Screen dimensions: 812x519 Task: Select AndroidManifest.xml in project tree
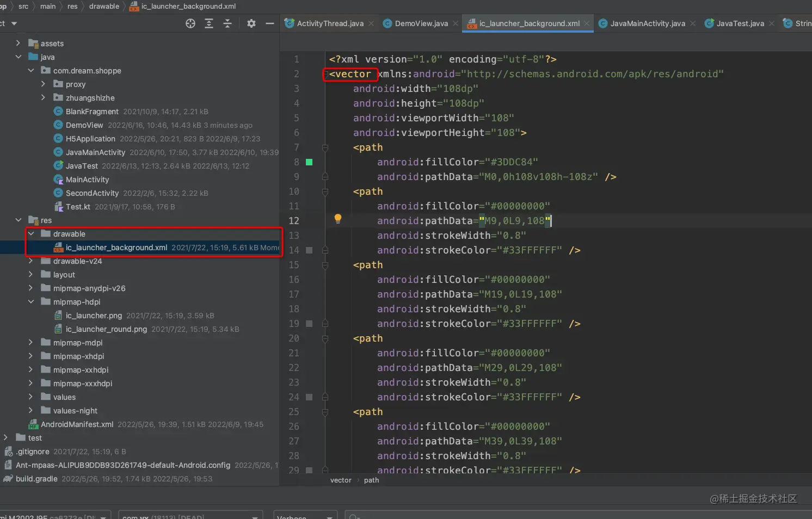(x=77, y=424)
